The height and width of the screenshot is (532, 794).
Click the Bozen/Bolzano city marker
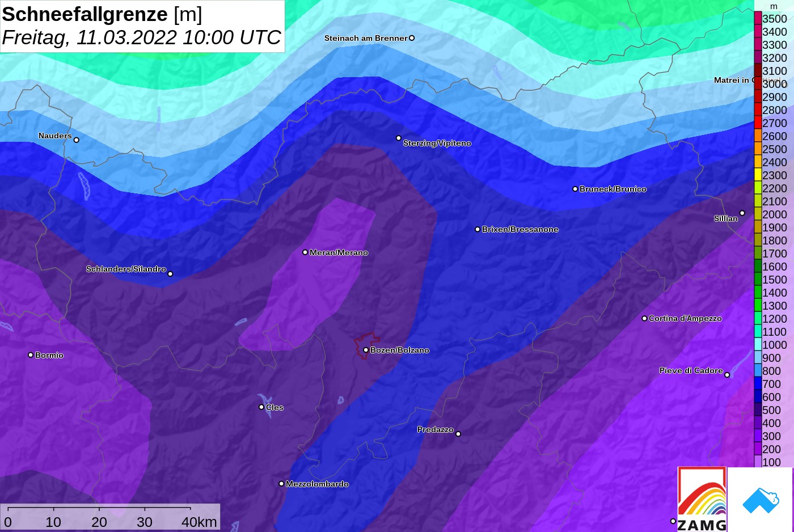click(366, 350)
